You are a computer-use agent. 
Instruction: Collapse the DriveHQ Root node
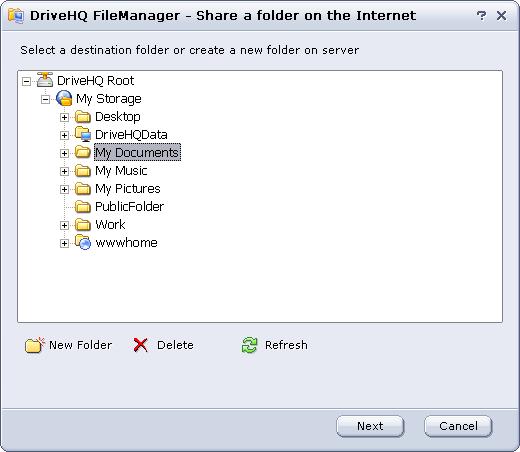(26, 81)
